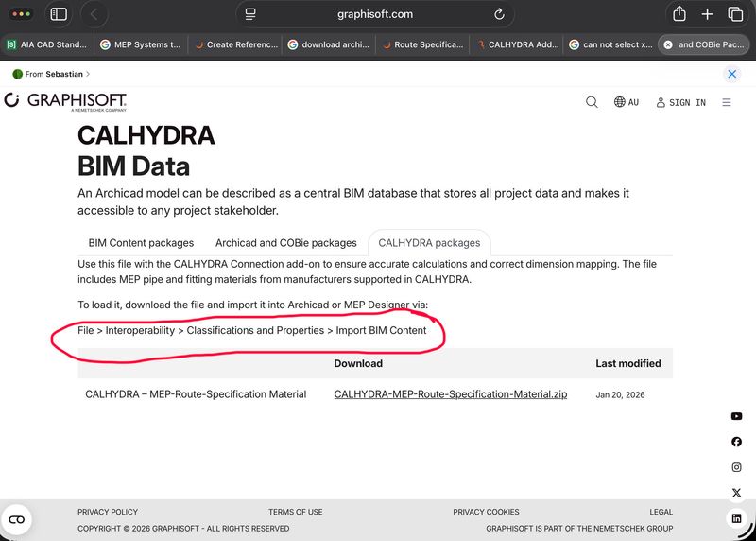The height and width of the screenshot is (541, 756).
Task: Dismiss the From Sebastian banner
Action: (731, 74)
